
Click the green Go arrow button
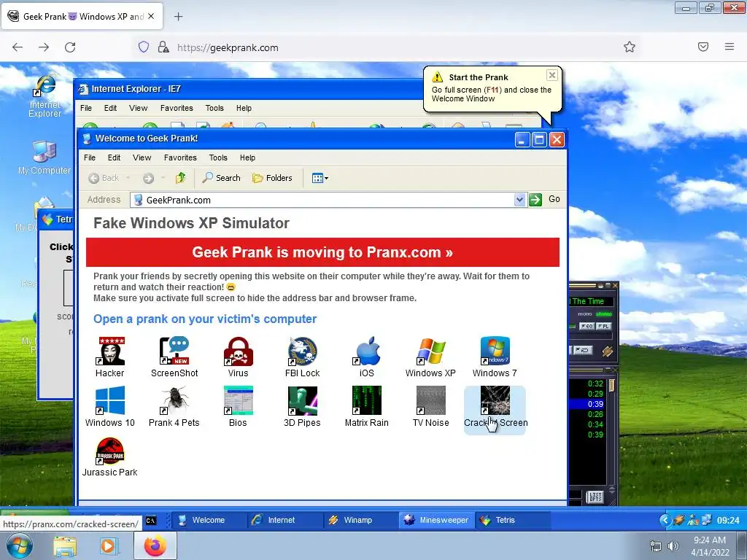[535, 200]
